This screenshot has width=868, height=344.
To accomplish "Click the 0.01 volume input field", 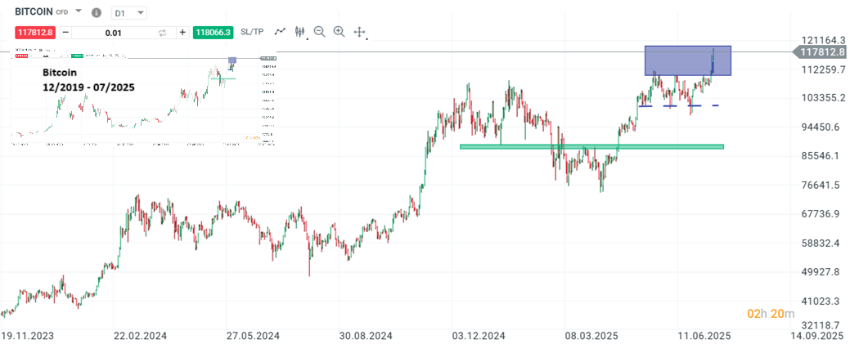I will 113,33.
